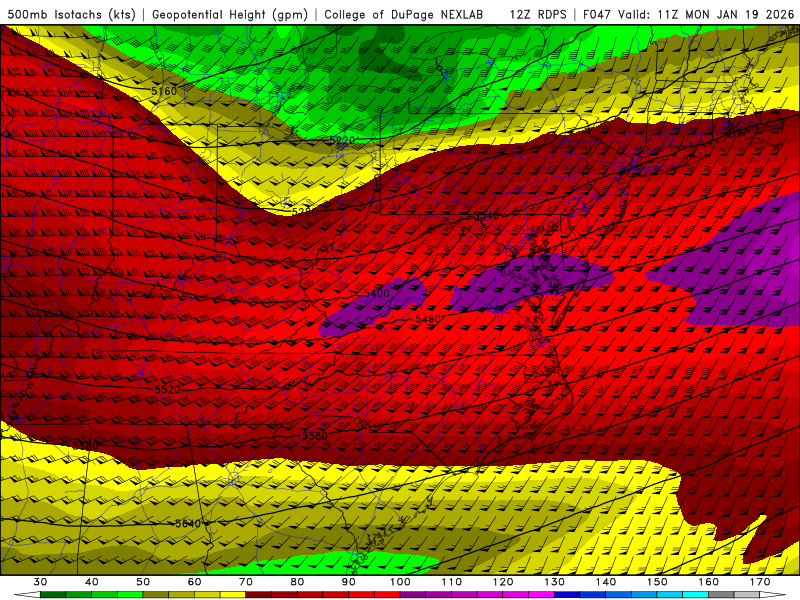The width and height of the screenshot is (800, 600).
Task: Click the 5160 height contour label
Action: pyautogui.click(x=164, y=91)
